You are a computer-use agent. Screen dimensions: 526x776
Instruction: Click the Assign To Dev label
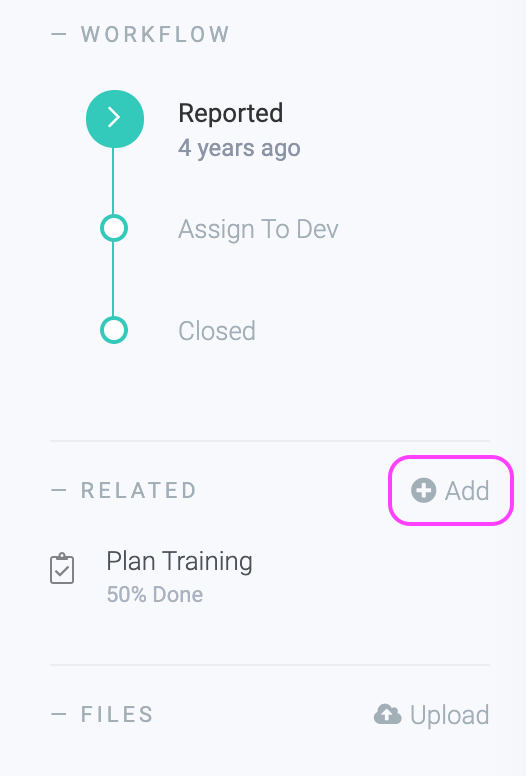(x=258, y=229)
